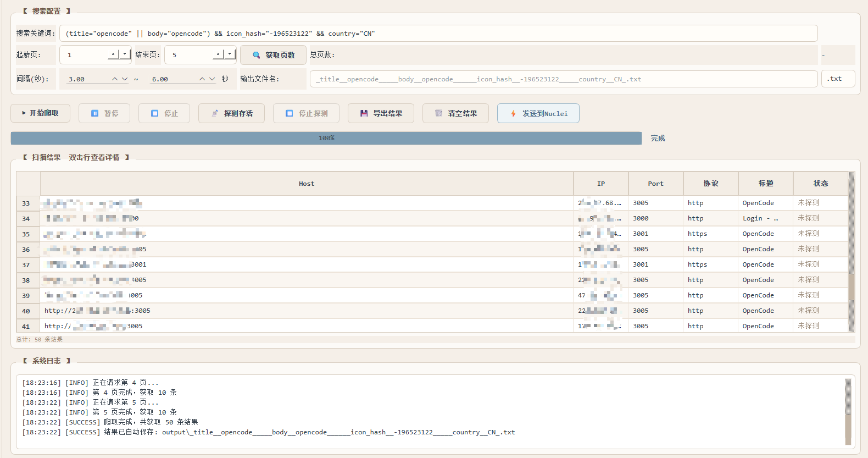The width and height of the screenshot is (868, 458).
Task: Click the 获取页数 magnifier button
Action: 273,55
